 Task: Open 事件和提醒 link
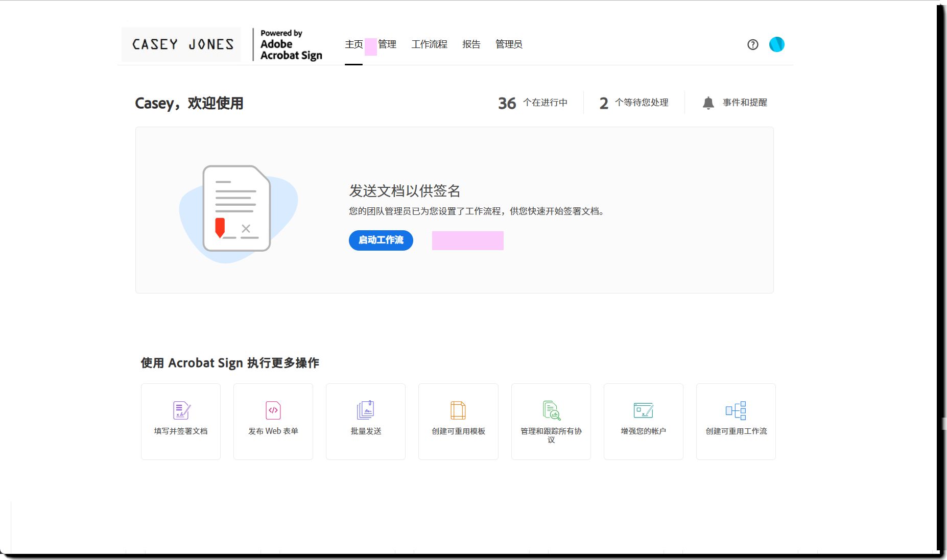point(745,103)
